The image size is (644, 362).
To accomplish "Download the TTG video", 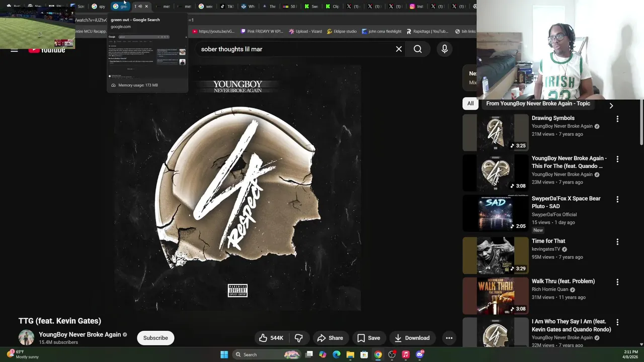I will click(x=412, y=338).
